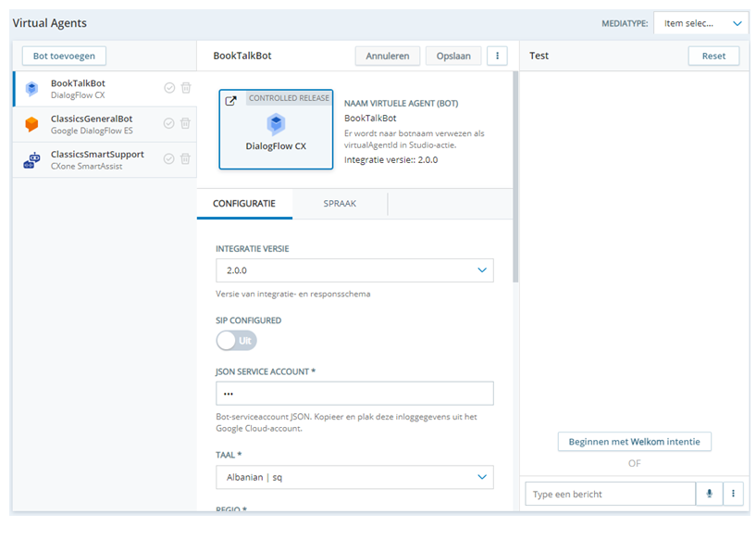The image size is (756, 539).
Task: Click the Virtual Agents page title
Action: tap(50, 23)
